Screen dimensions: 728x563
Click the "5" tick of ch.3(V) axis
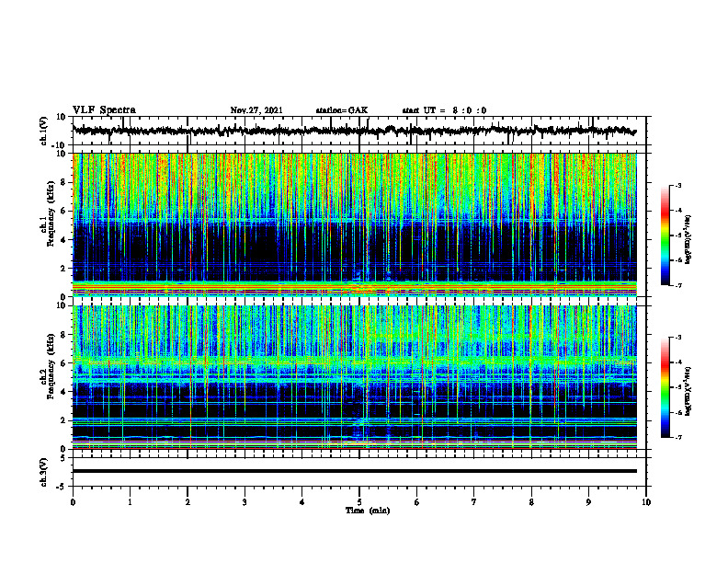point(64,458)
